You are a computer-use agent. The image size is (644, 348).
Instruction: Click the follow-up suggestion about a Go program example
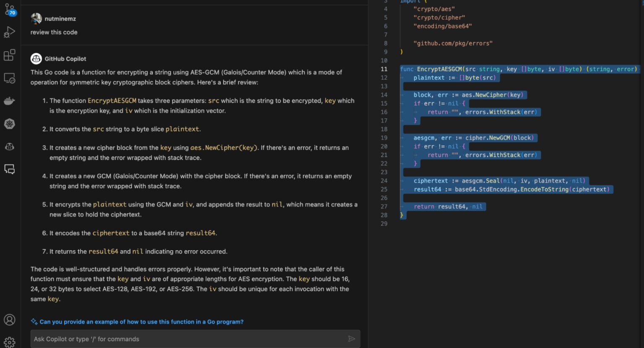click(x=141, y=322)
